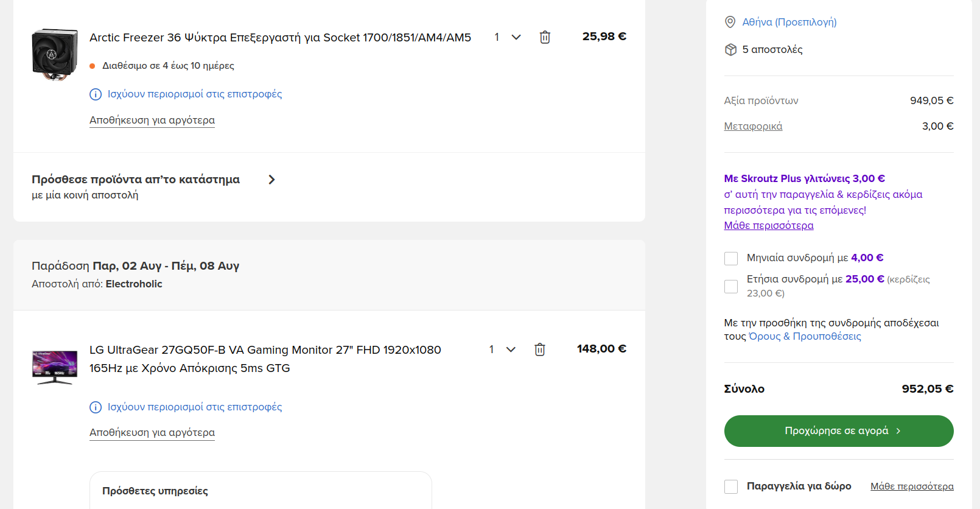
Task: Click the LG monitor thumbnail
Action: 55,367
